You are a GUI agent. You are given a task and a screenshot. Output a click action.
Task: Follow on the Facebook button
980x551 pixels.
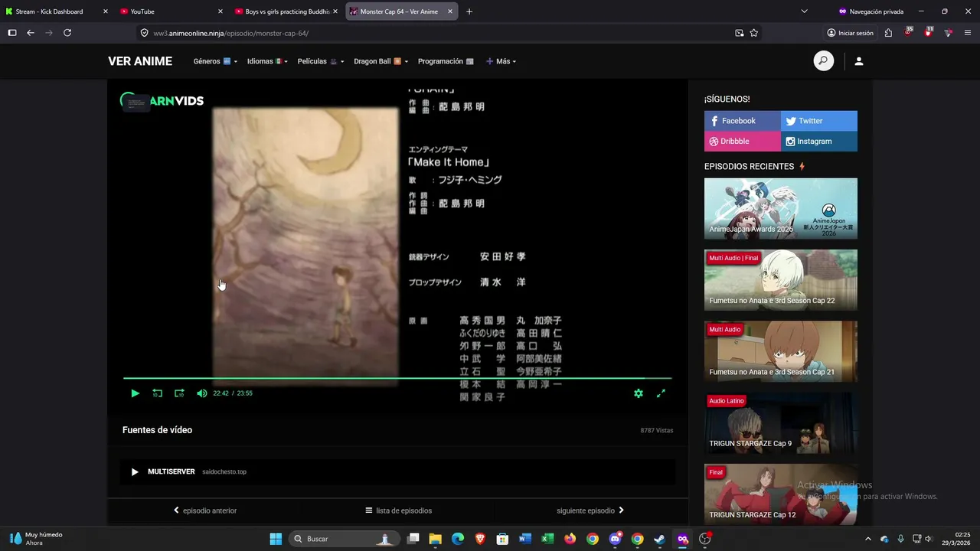tap(743, 121)
